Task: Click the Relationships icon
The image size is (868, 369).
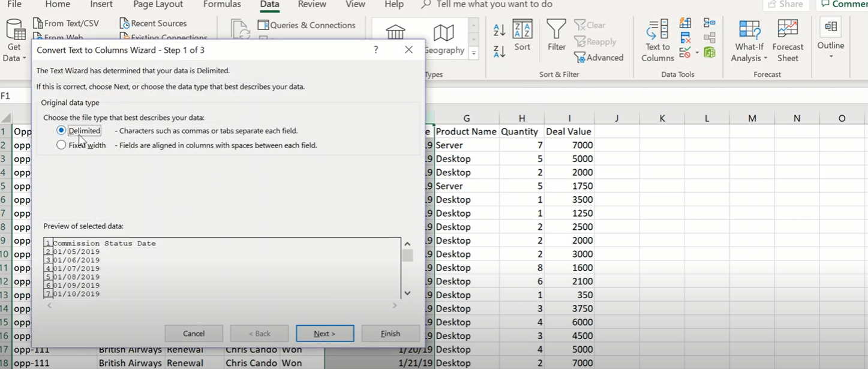Action: [x=710, y=38]
